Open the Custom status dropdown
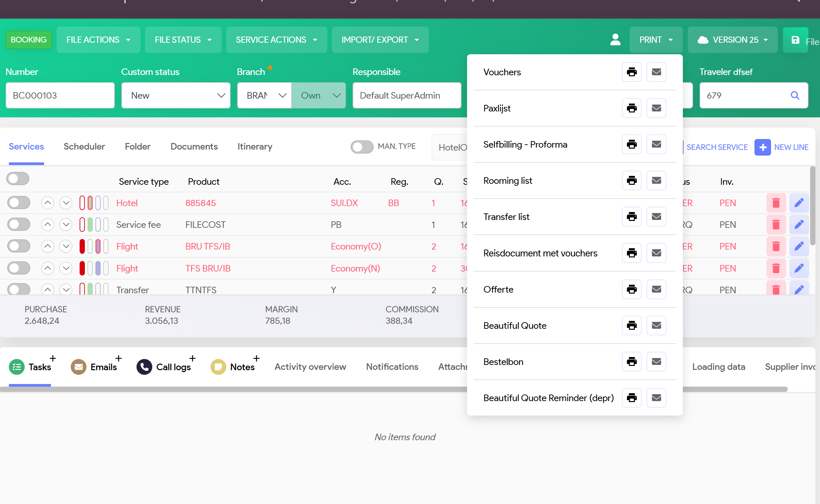Viewport: 820px width, 504px height. point(176,96)
